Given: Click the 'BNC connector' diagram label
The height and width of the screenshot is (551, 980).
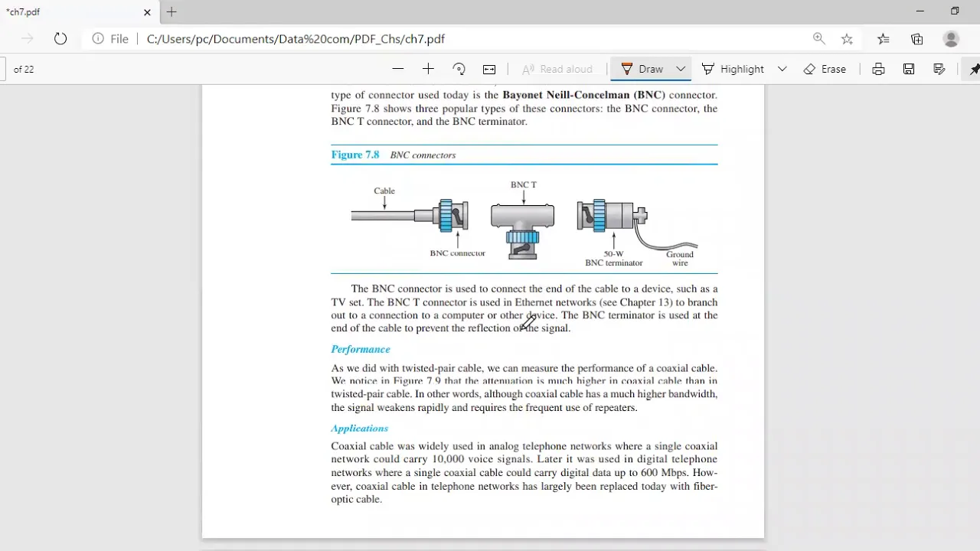Looking at the screenshot, I should [457, 253].
